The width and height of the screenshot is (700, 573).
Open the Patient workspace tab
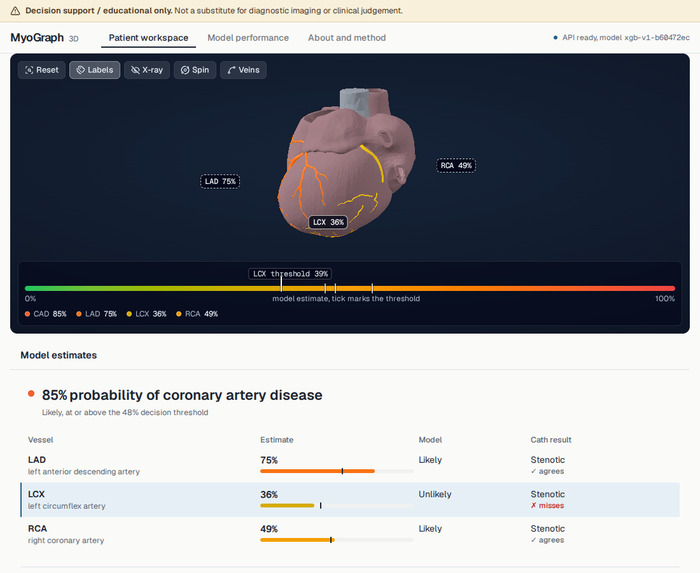[x=148, y=38]
